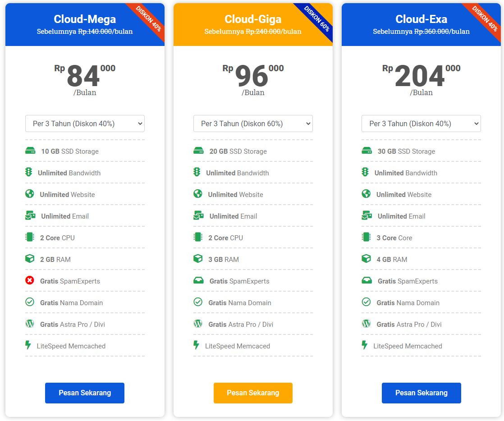Click the blue Pesan Sekarang button for Cloud-Mega
504x421 pixels.
(85, 393)
